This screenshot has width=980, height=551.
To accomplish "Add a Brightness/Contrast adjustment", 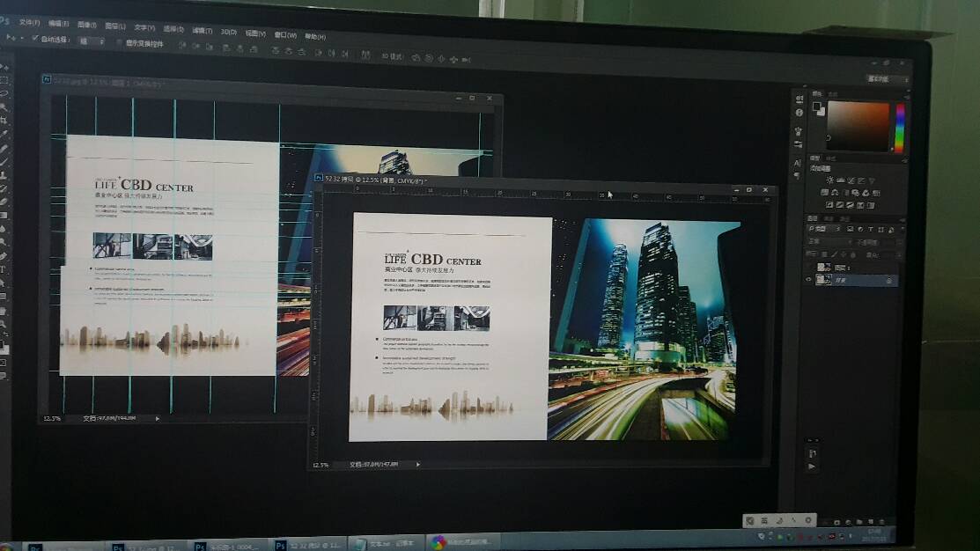I will coord(829,180).
